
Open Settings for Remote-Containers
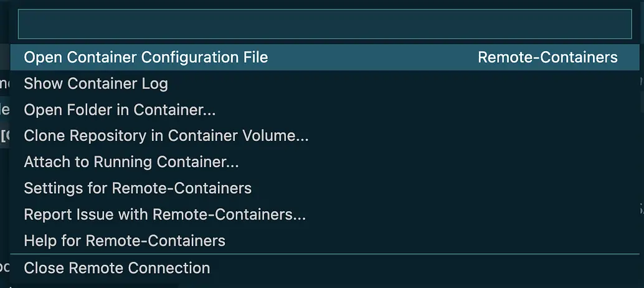pyautogui.click(x=324, y=188)
